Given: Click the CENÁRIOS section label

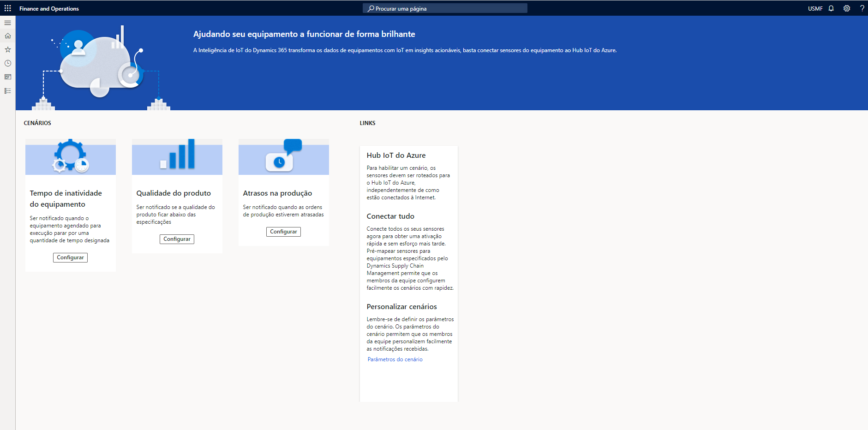Looking at the screenshot, I should 37,123.
